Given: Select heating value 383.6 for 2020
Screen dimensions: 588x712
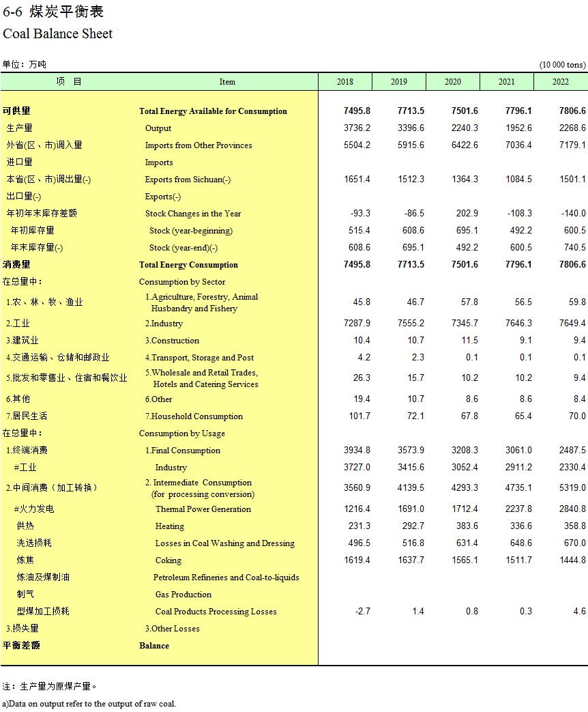Looking at the screenshot, I should [x=467, y=526].
